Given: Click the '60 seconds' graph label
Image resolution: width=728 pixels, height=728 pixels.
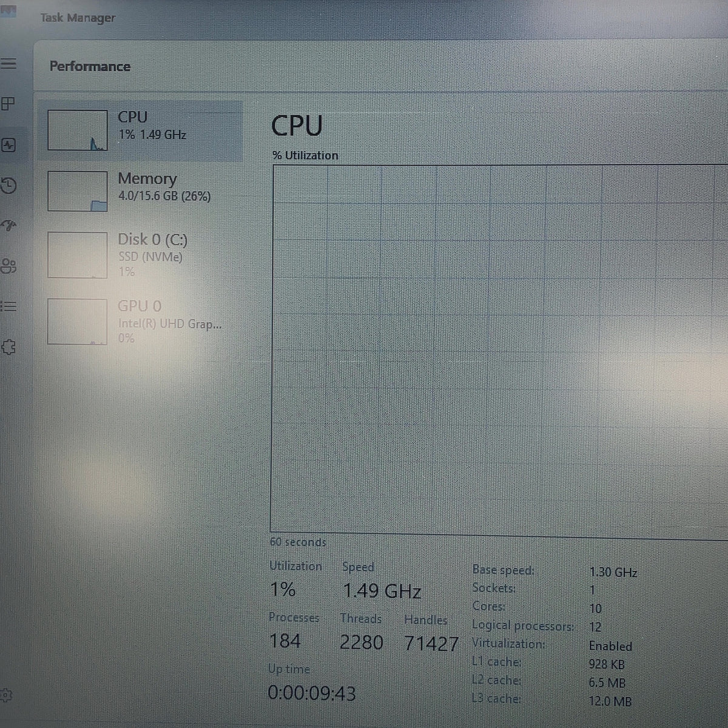Looking at the screenshot, I should (x=298, y=542).
